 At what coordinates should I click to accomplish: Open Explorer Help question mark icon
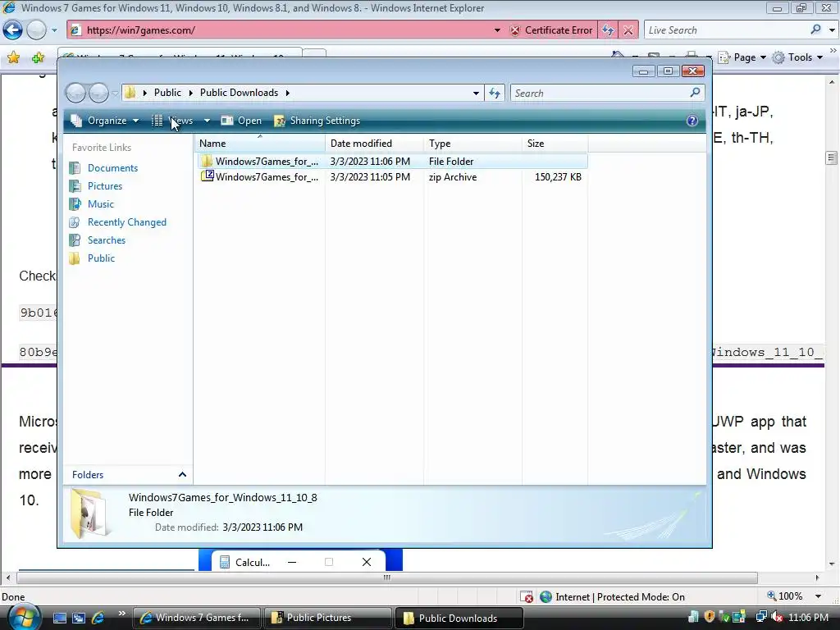pos(692,121)
